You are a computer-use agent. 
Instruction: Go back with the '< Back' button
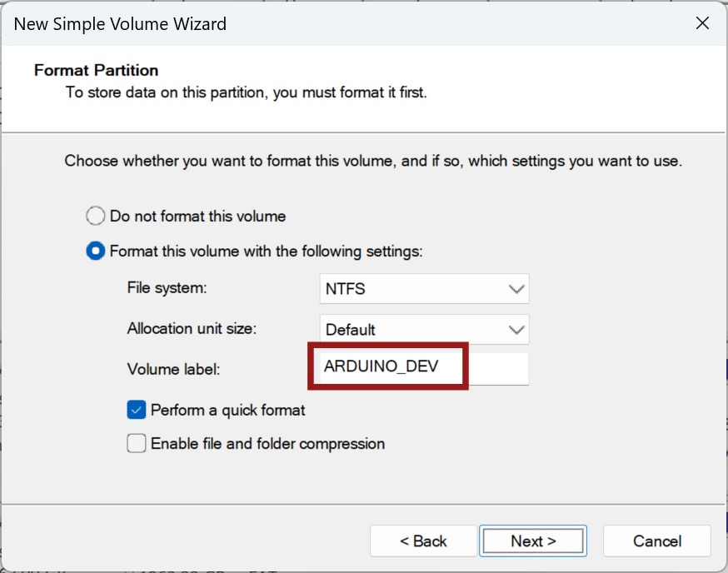pos(423,541)
